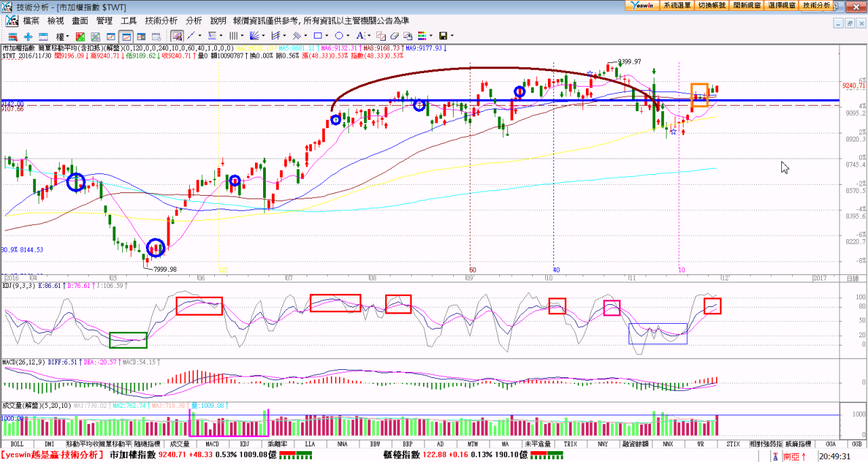Toggle the highlighted chart view button
Image resolution: width=868 pixels, height=462 pixels.
coord(125,36)
